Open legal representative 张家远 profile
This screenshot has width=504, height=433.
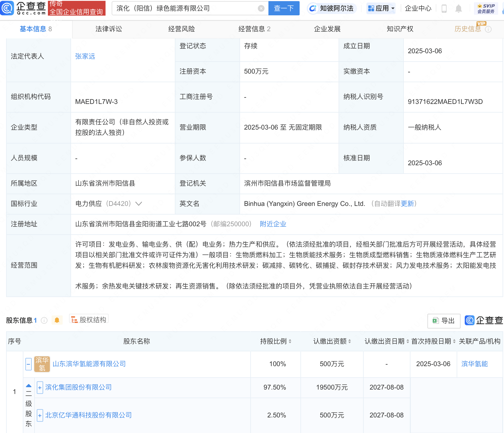[85, 56]
